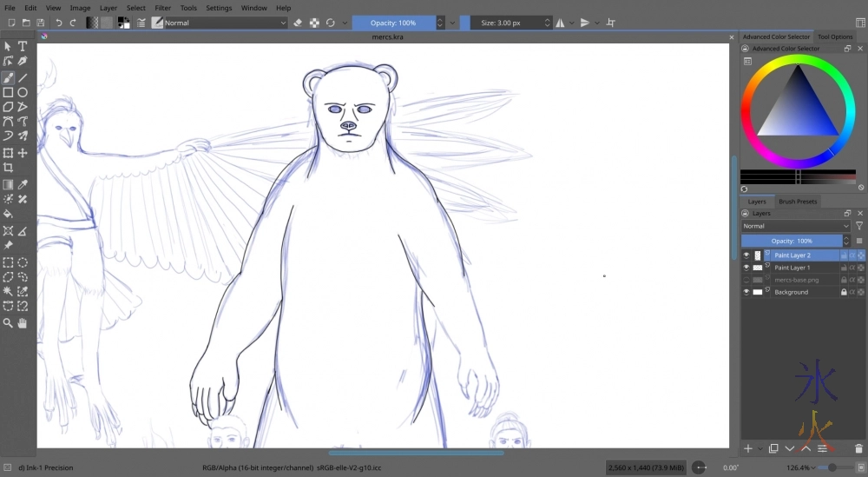Activate the Ellipse shape tool
The width and height of the screenshot is (868, 477).
click(x=23, y=92)
